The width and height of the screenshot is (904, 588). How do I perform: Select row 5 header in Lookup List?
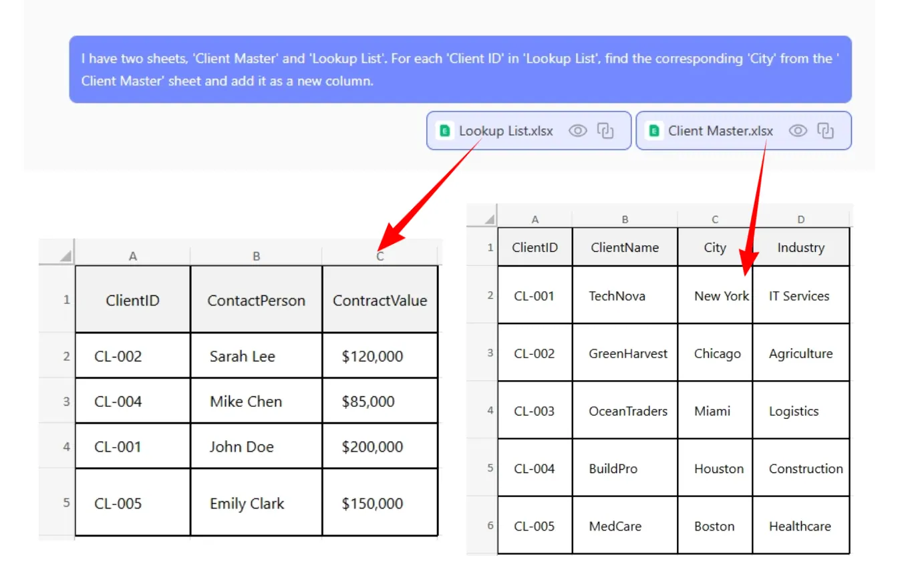click(65, 502)
